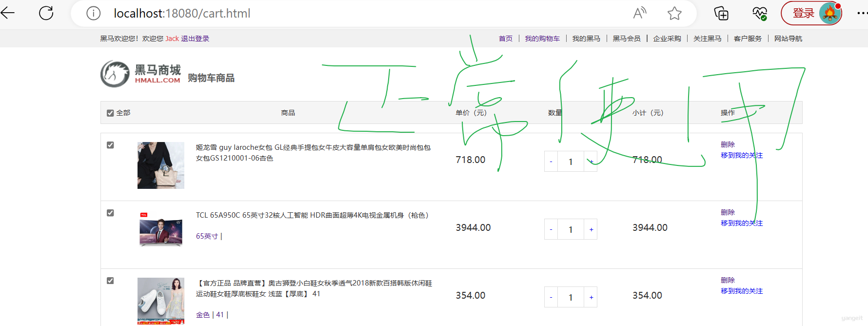868x326 pixels.
Task: Click the quantity field of 奥古狮登 shoes
Action: (x=571, y=297)
